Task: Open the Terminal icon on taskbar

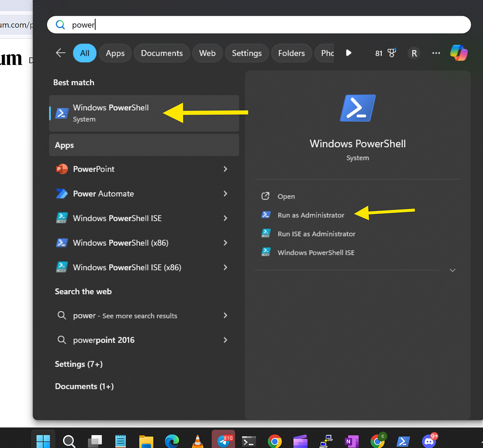Action: [x=249, y=442]
